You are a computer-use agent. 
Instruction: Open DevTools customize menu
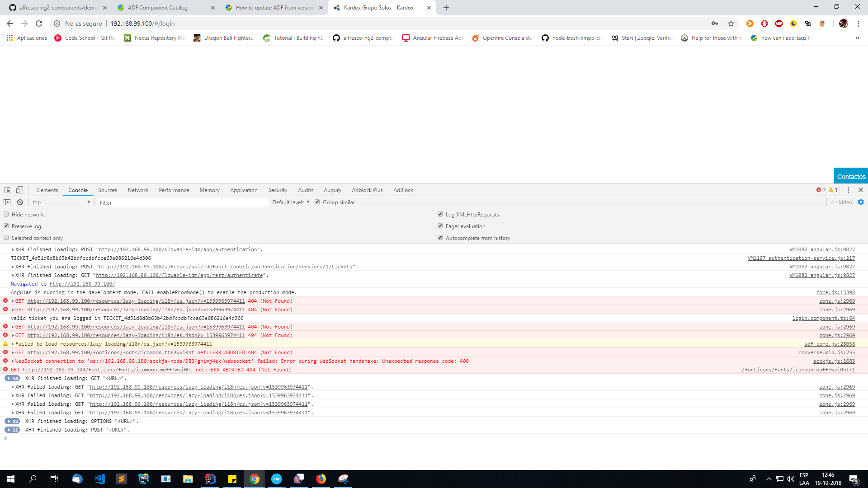pos(848,190)
